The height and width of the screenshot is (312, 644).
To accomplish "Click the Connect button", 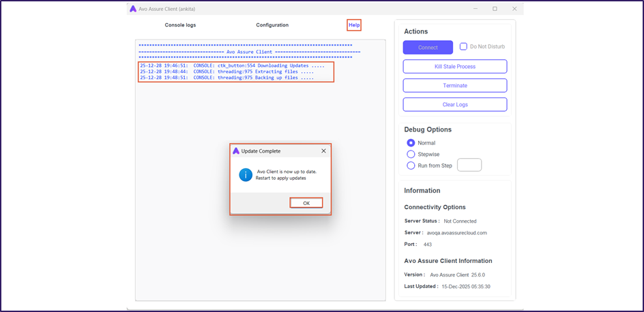I will 428,47.
